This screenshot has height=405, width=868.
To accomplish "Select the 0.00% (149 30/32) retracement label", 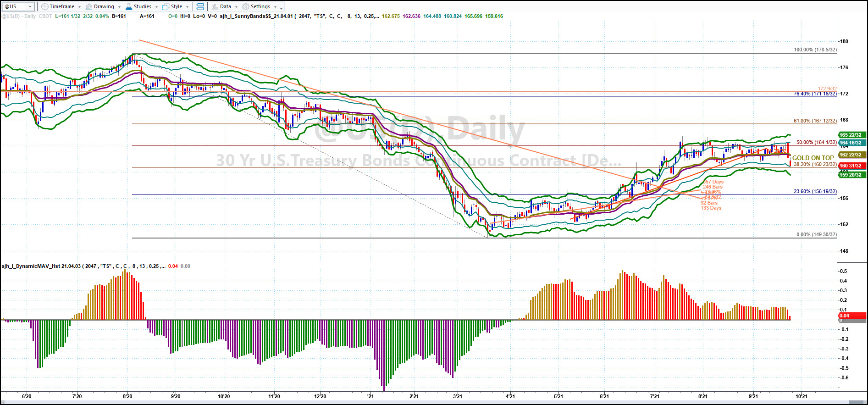I will click(817, 234).
